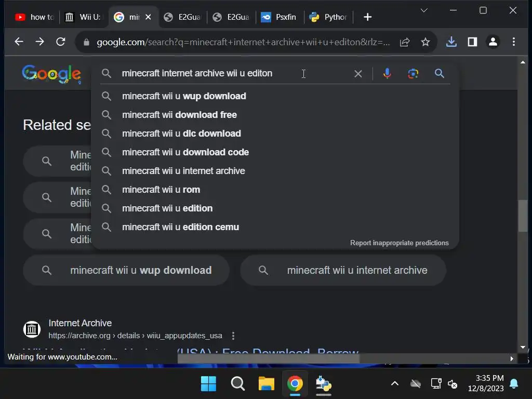Viewport: 532px width, 399px height.
Task: Open Chrome downloads icon
Action: coord(451,42)
